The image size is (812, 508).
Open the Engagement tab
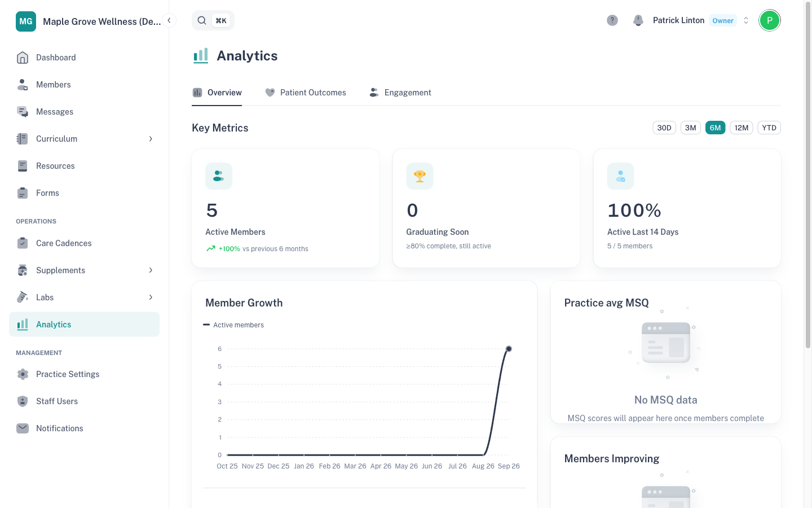pyautogui.click(x=400, y=93)
